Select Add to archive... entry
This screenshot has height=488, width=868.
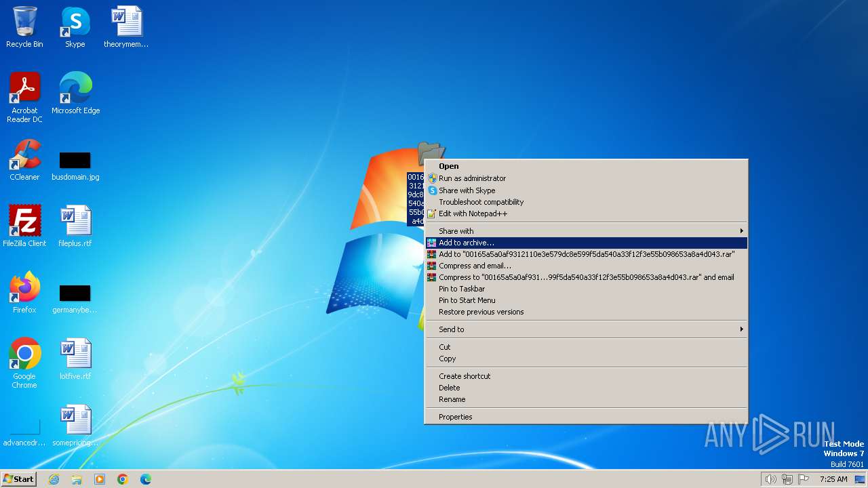(586, 243)
